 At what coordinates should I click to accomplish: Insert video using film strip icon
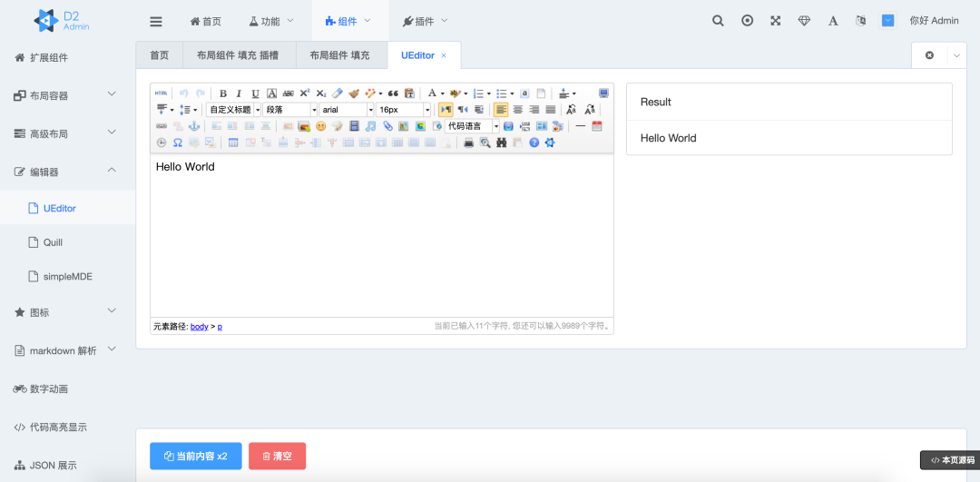(x=354, y=126)
